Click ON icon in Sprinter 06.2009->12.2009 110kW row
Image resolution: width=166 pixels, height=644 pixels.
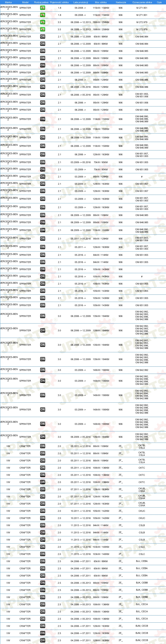tap(43, 230)
